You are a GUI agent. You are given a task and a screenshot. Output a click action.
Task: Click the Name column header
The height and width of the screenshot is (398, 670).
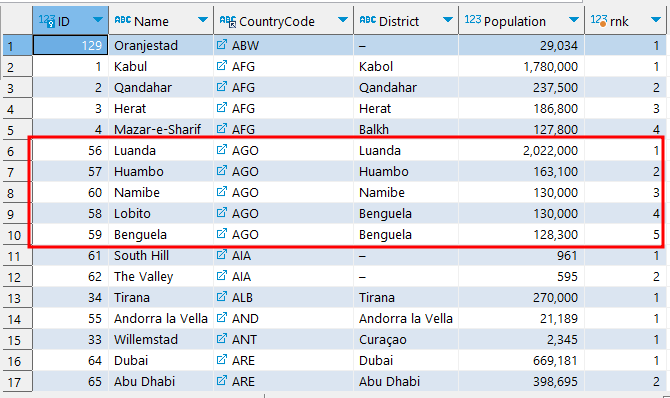(x=161, y=21)
